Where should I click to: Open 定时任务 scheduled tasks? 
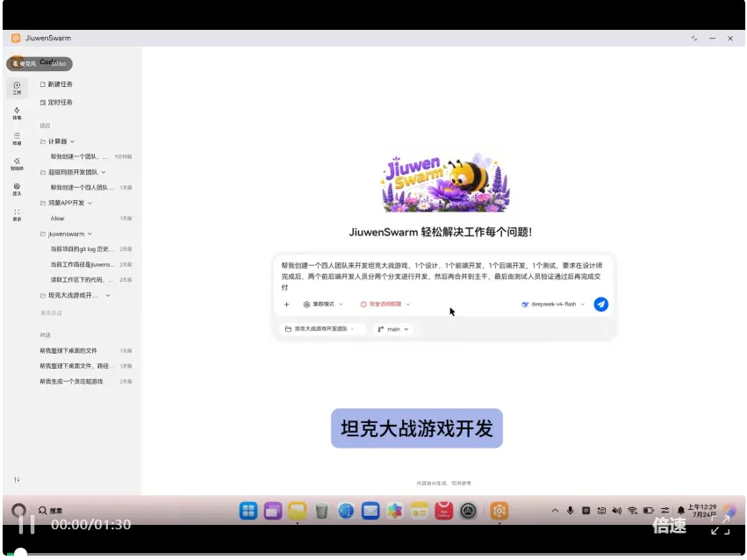point(56,103)
